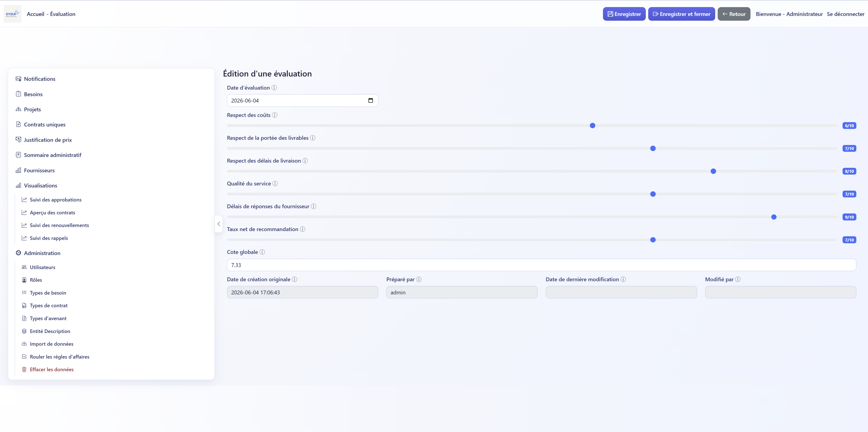The width and height of the screenshot is (868, 432).
Task: Click the Enregistrer button
Action: pos(624,14)
